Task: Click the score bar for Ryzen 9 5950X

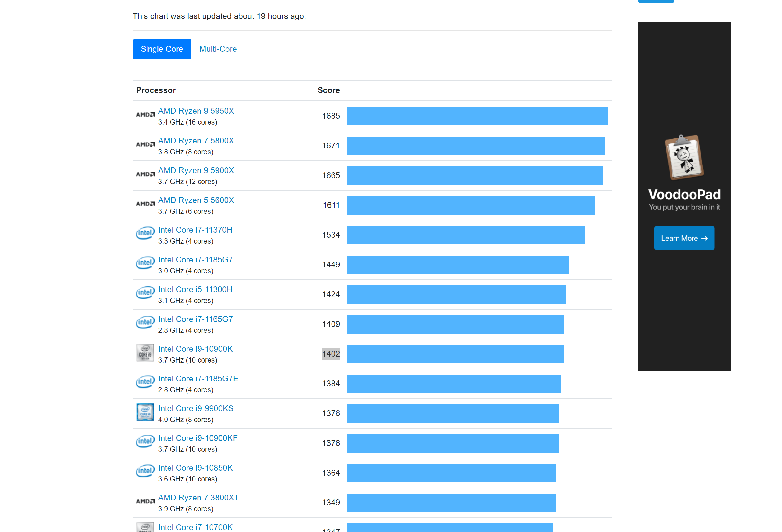Action: [477, 116]
